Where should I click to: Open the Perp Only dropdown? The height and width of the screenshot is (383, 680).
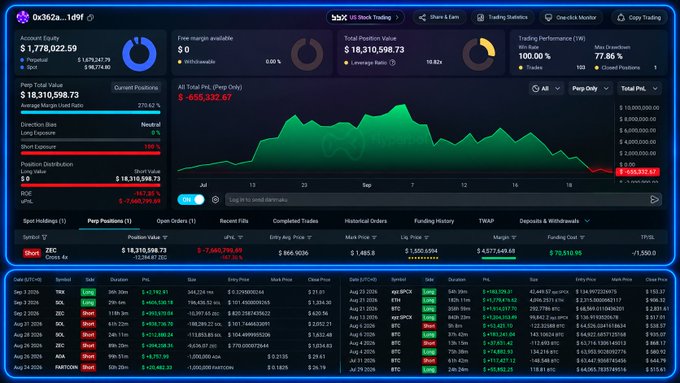click(x=590, y=88)
